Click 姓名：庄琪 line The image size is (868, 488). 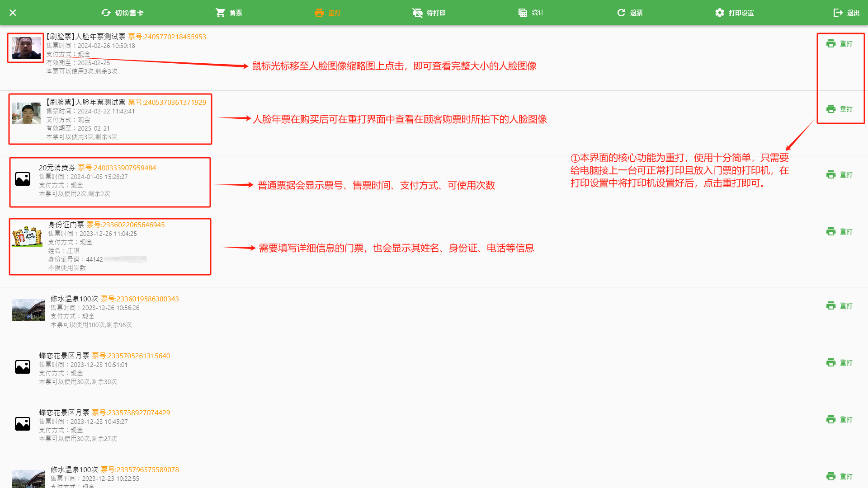64,251
